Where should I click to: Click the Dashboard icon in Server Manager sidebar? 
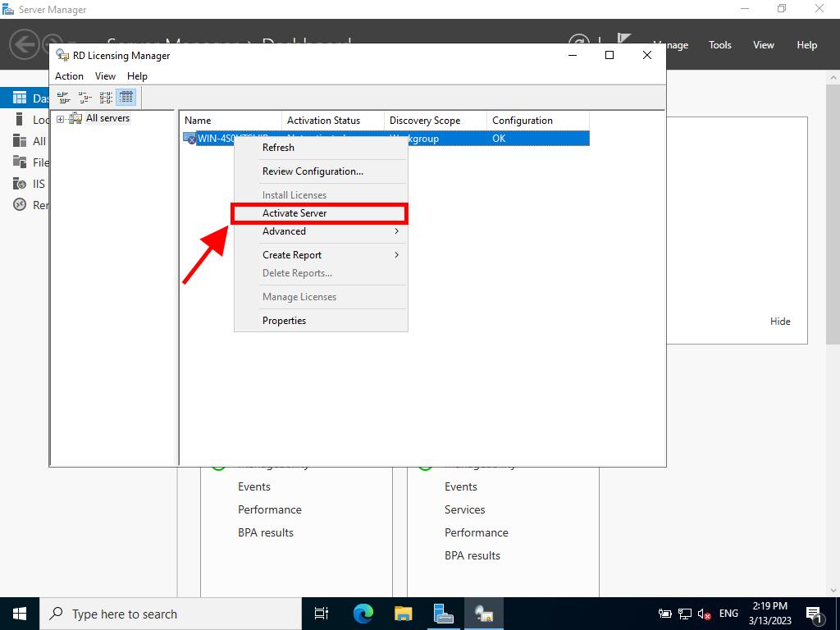pos(20,98)
